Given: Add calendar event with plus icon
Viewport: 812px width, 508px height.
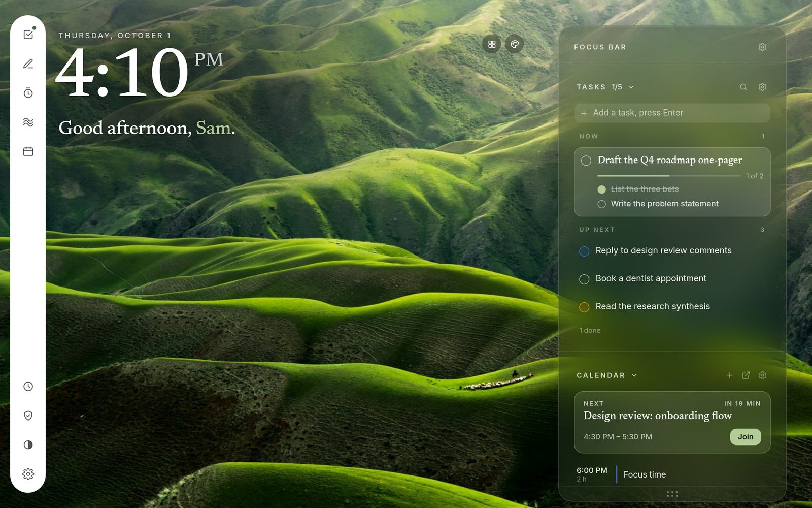Looking at the screenshot, I should 729,375.
